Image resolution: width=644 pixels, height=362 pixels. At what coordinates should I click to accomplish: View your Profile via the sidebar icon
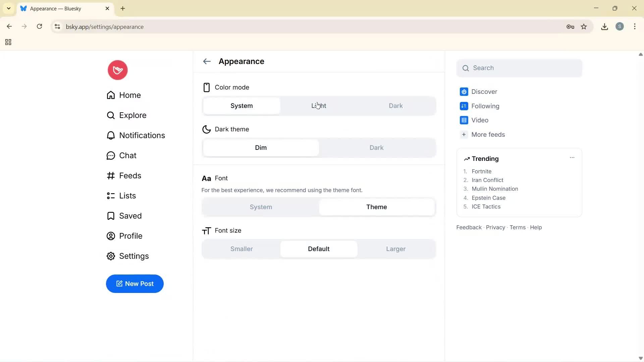click(111, 236)
